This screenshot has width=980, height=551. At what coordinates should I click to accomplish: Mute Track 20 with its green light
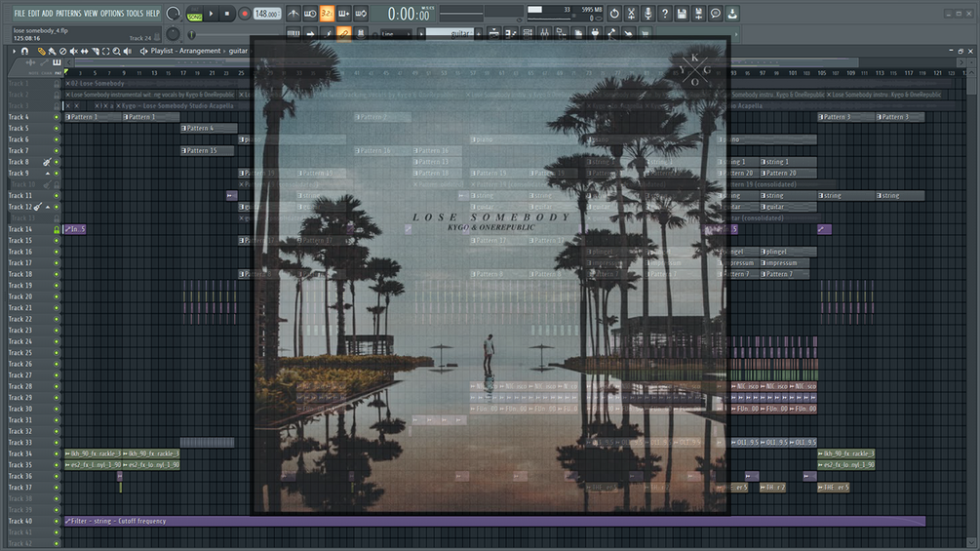pyautogui.click(x=57, y=296)
